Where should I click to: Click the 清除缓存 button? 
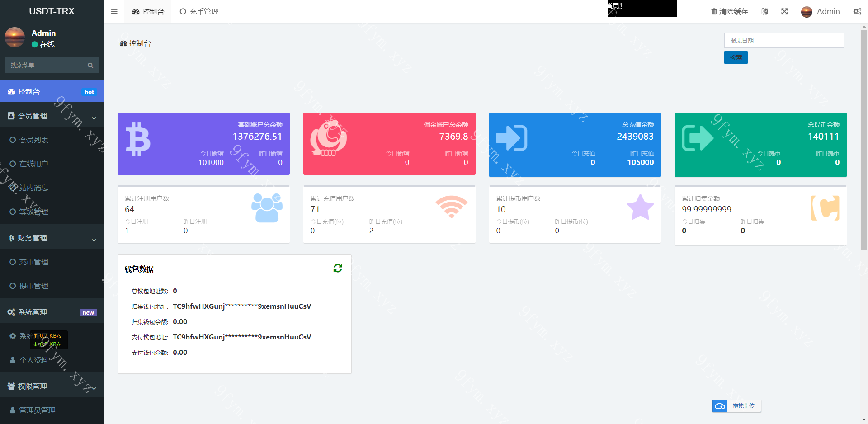pyautogui.click(x=730, y=11)
